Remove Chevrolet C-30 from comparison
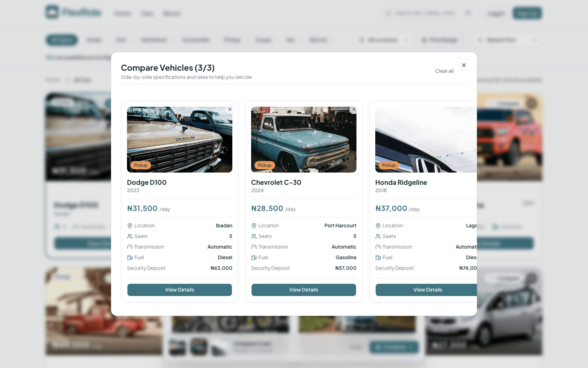This screenshot has height=368, width=588. point(354,109)
